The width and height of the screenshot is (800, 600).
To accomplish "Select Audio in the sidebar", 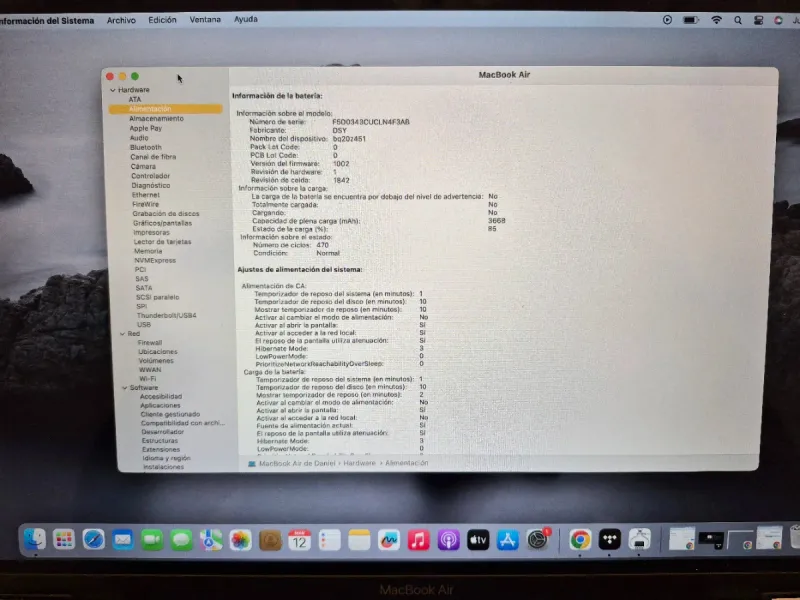I will click(x=139, y=138).
